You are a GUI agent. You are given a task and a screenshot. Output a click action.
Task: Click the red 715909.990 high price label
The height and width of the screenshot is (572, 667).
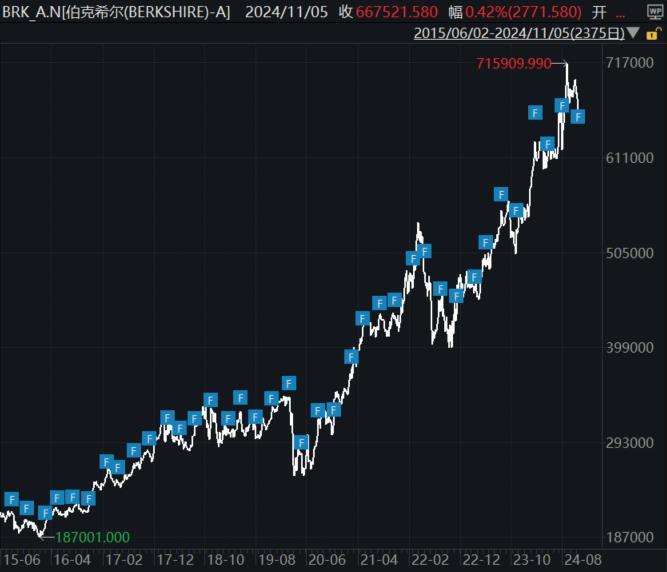[x=514, y=63]
